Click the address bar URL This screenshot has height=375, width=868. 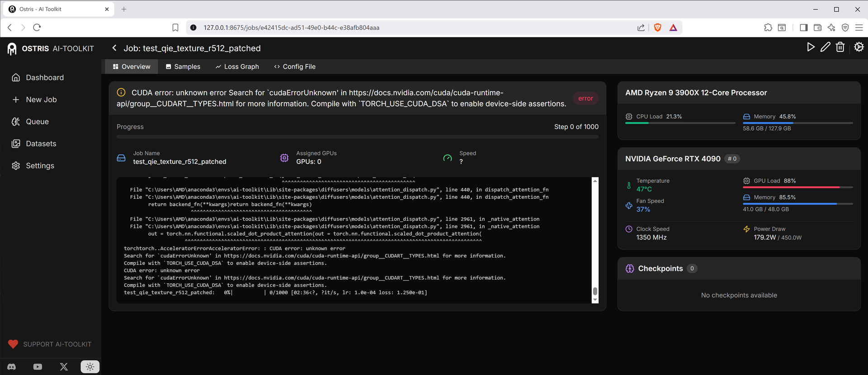click(x=291, y=28)
